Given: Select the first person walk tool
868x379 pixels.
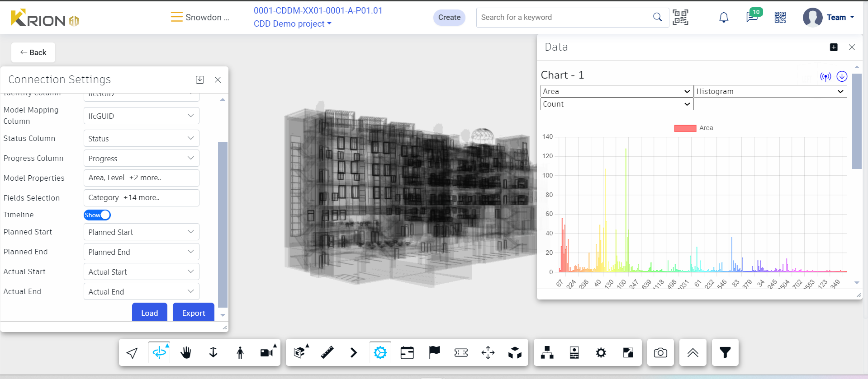Looking at the screenshot, I should [x=240, y=352].
